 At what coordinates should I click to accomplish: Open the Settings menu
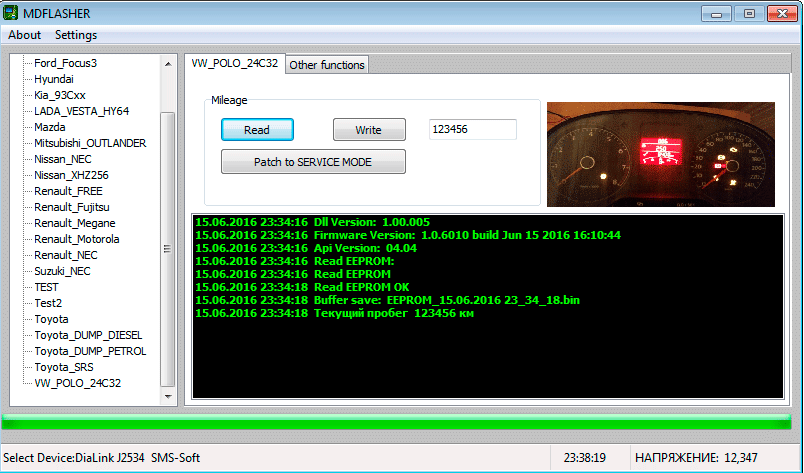76,35
